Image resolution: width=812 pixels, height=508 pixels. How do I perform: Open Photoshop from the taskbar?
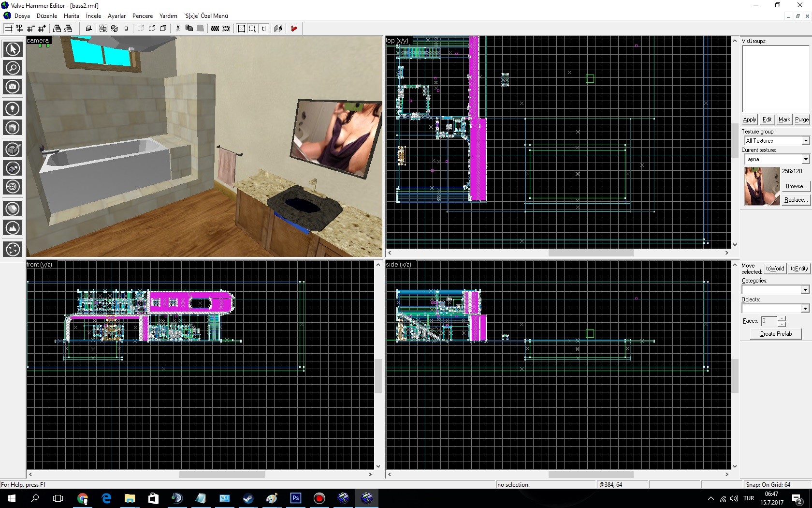point(295,498)
